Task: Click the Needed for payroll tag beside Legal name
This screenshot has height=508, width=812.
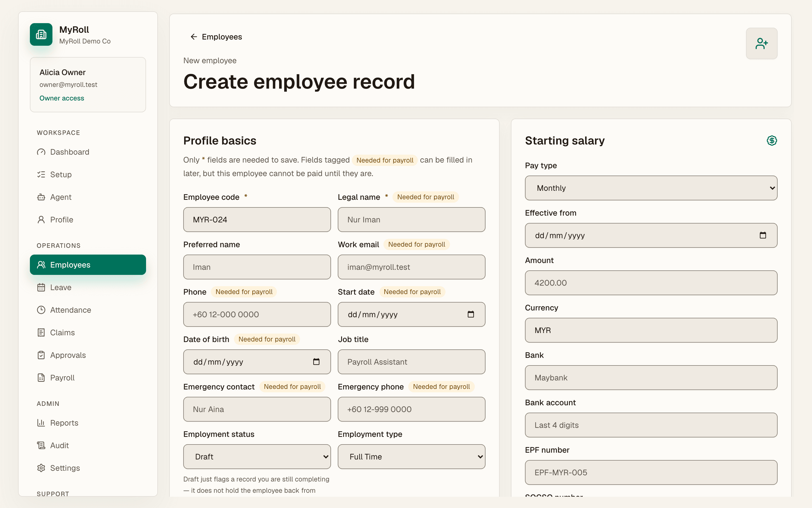Action: 425,197
